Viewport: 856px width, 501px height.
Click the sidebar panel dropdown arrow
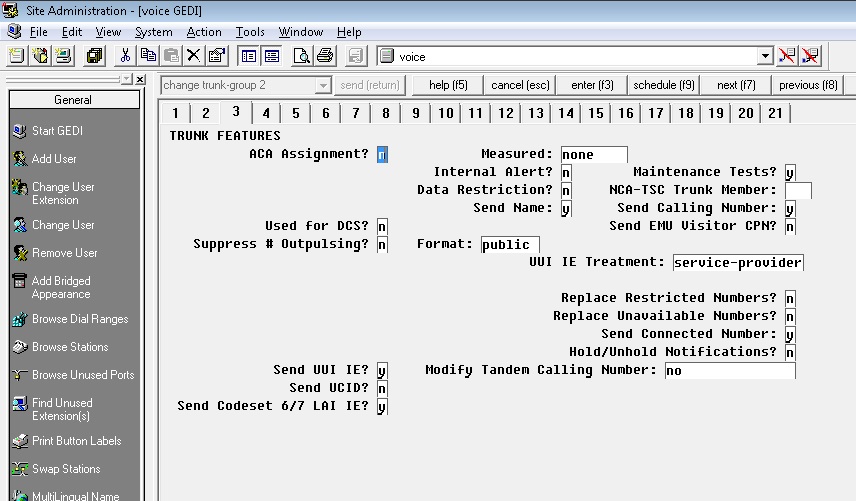click(127, 79)
